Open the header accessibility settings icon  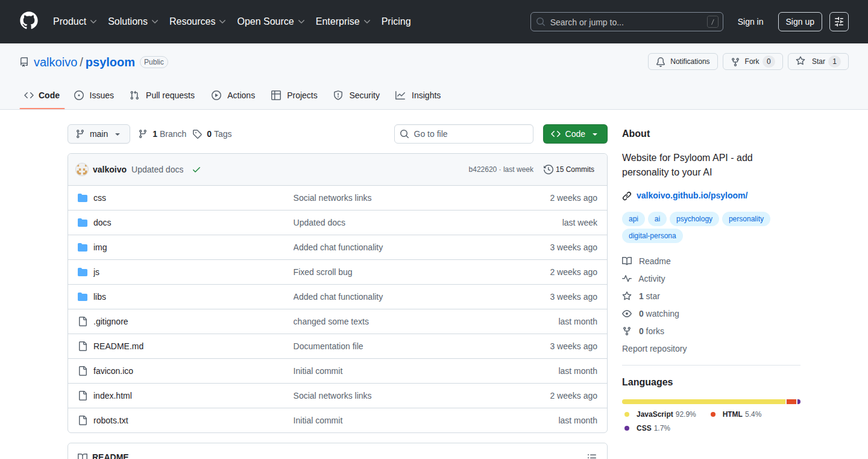(x=839, y=22)
